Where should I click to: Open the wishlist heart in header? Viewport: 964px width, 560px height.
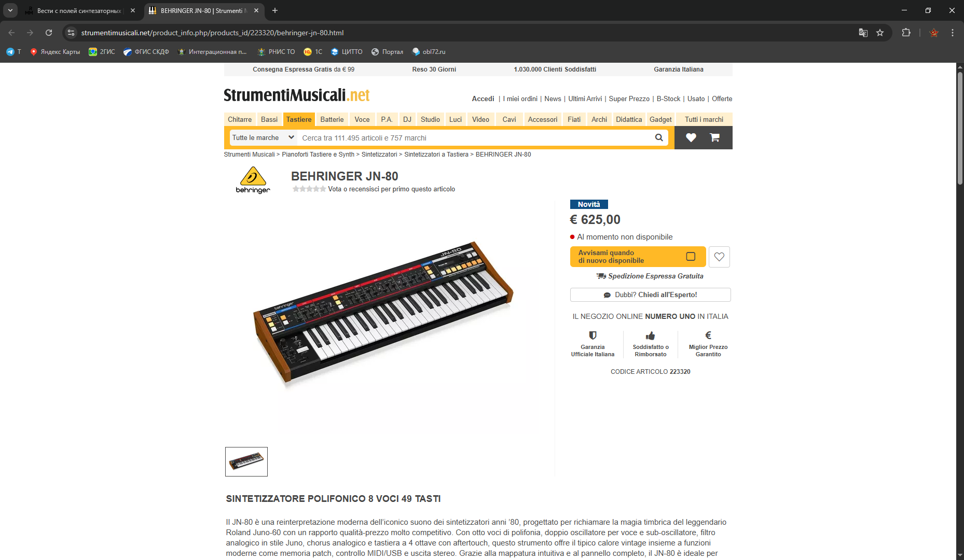691,137
